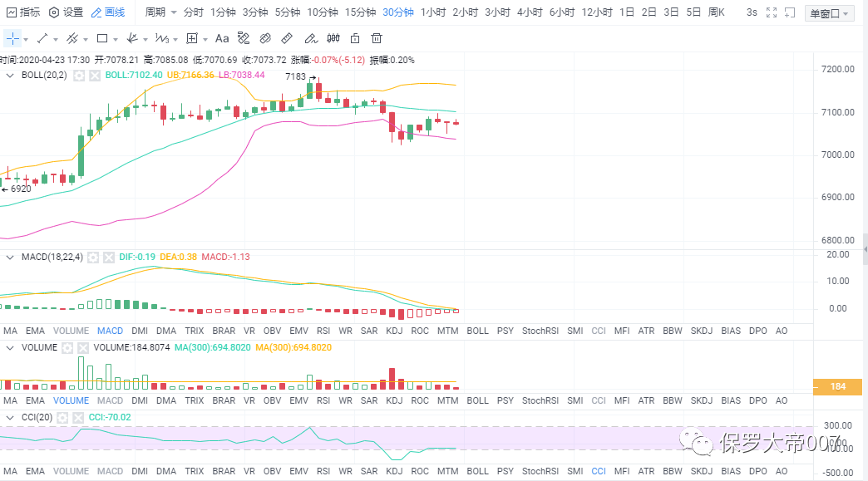Switch to the 分时 timeframe
Viewport: 868px width, 481px height.
pyautogui.click(x=193, y=12)
